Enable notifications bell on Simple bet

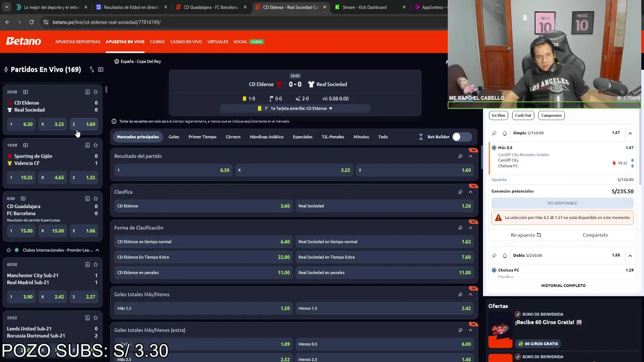(x=505, y=133)
